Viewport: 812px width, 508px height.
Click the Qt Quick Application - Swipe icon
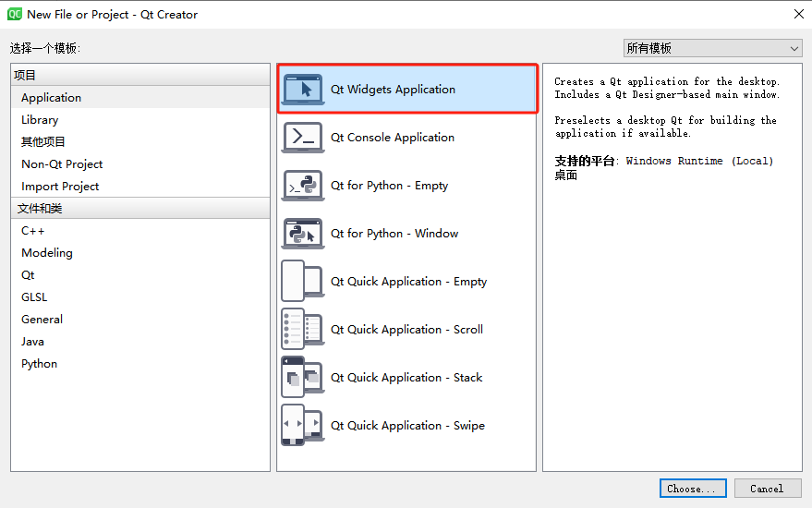303,426
